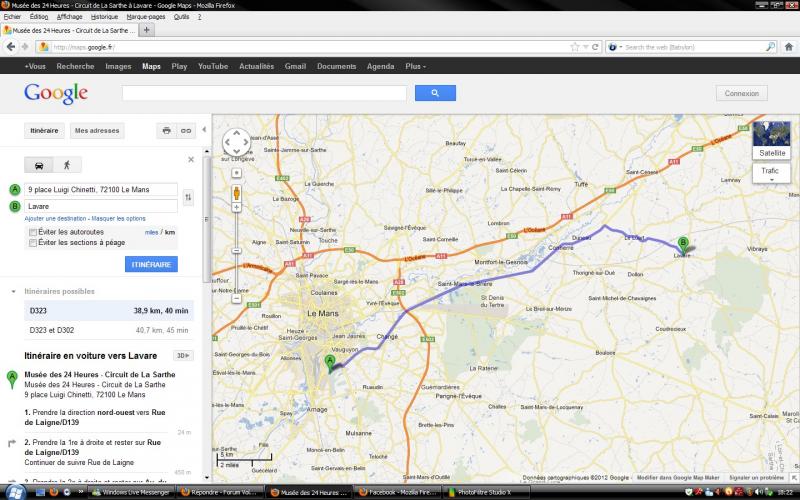Click the Windows Start orb

pos(15,492)
